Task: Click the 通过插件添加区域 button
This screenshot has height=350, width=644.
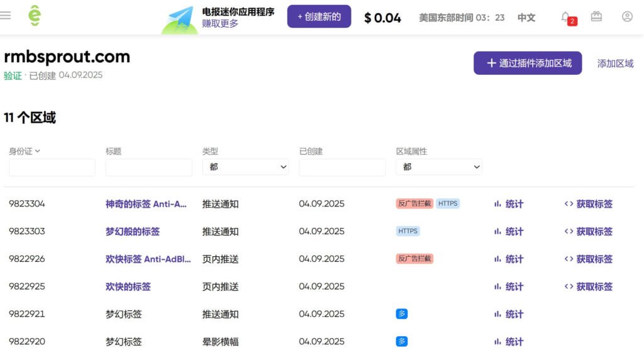Action: pos(528,63)
